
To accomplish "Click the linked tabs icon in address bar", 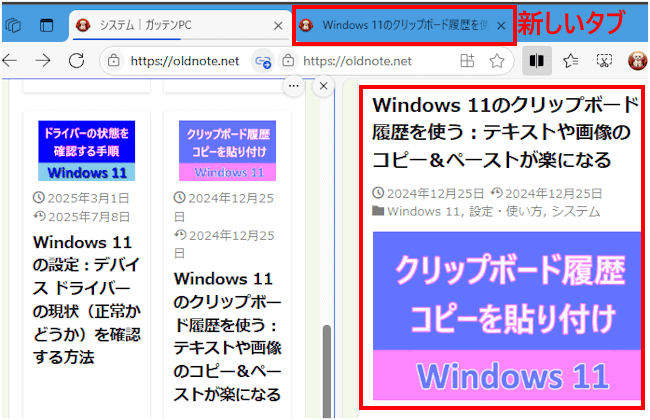I will (x=263, y=61).
